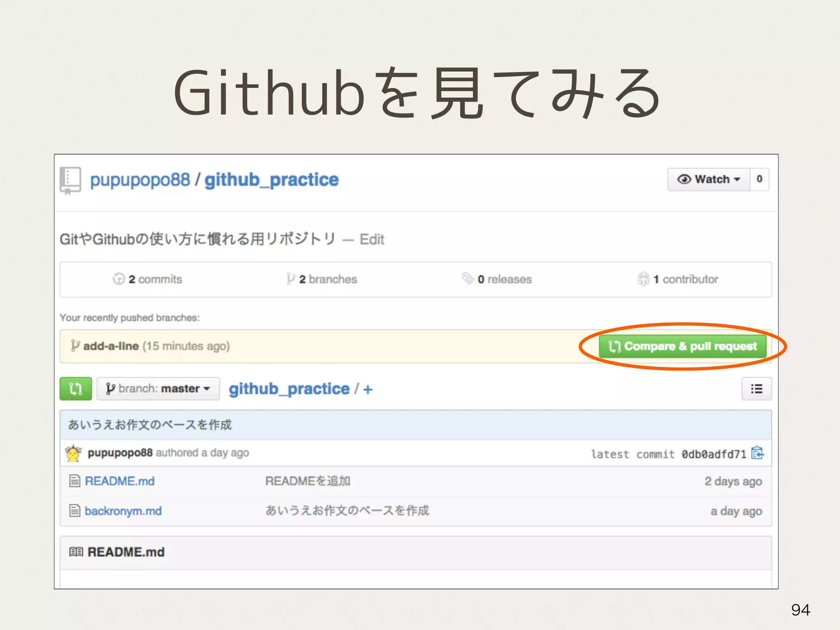The image size is (840, 630).
Task: Copy the latest commit SHA clipboard icon
Action: (757, 453)
